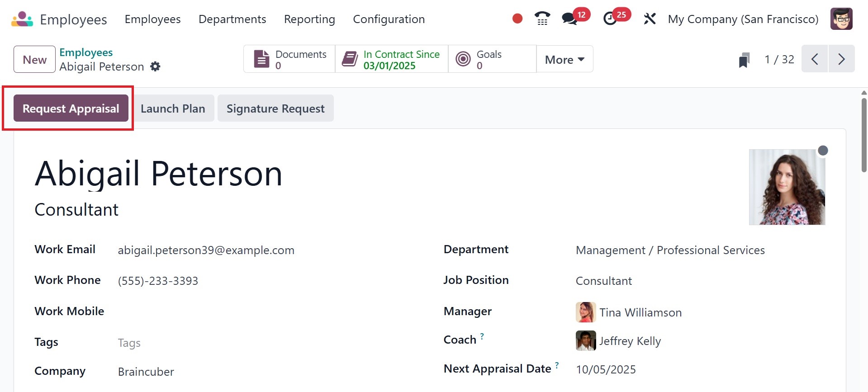
Task: Go to the next employee record arrow
Action: click(x=841, y=59)
